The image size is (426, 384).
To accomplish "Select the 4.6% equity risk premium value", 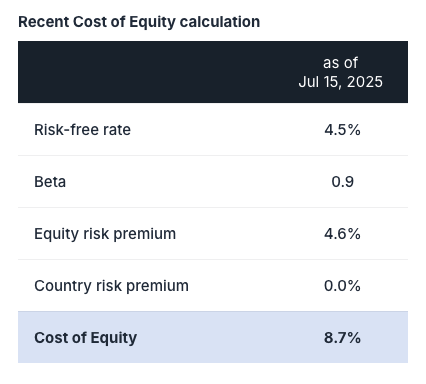I will point(342,234).
